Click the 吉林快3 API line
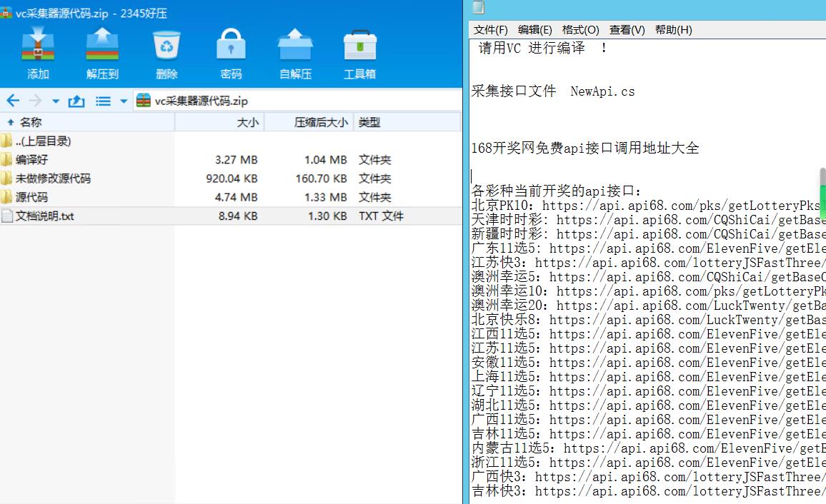 [x=649, y=491]
